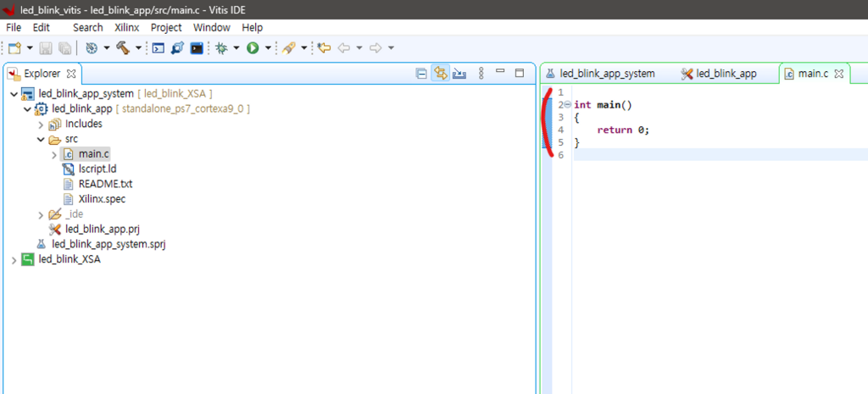
Task: Open the New icon's dropdown arrow
Action: point(30,48)
